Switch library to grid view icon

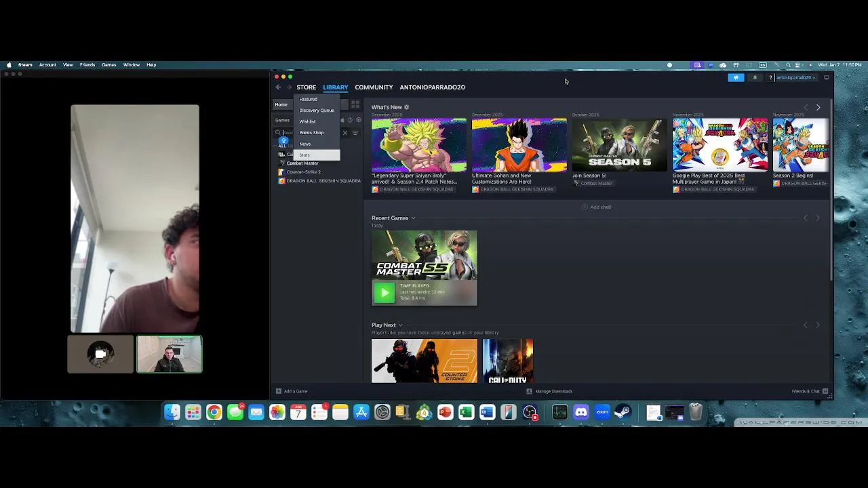[x=355, y=104]
